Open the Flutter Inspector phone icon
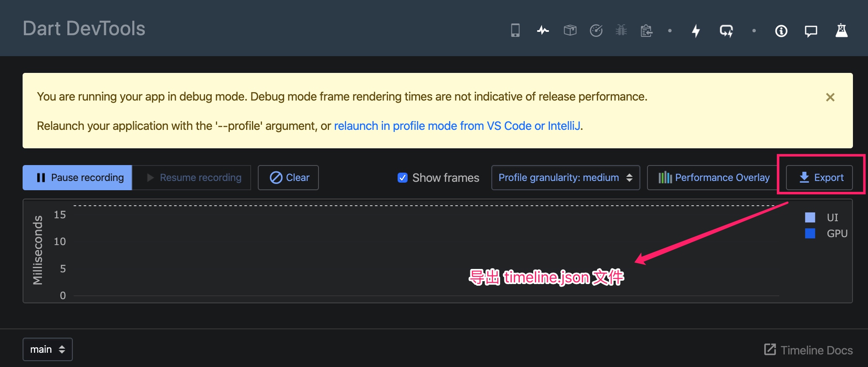This screenshot has width=868, height=367. [x=515, y=30]
